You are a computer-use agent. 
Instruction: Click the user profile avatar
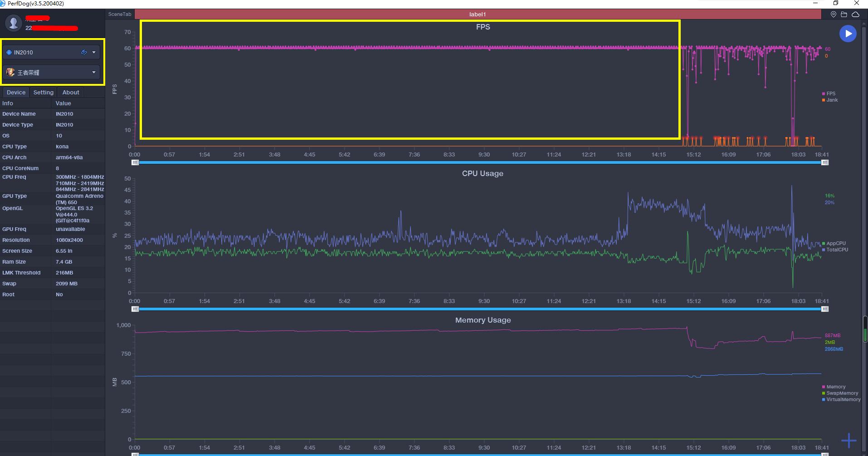[14, 23]
